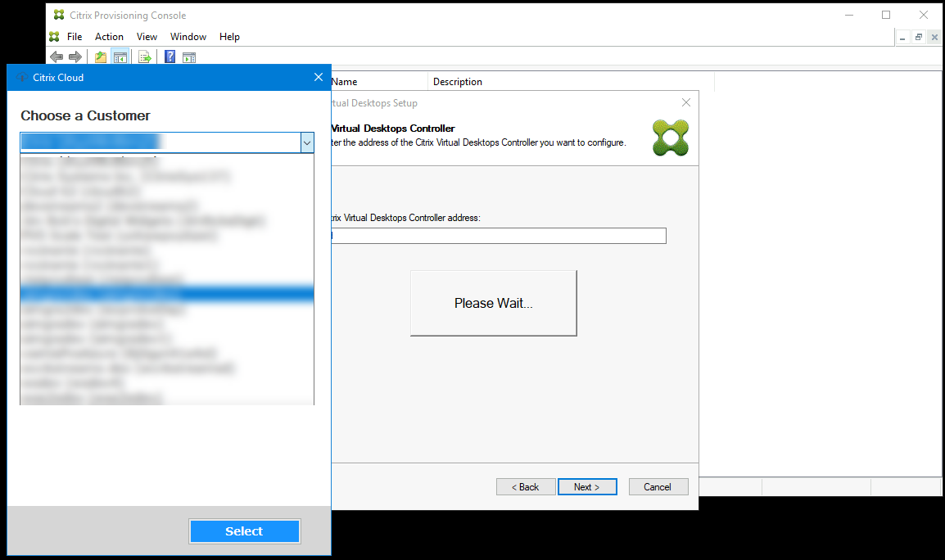The width and height of the screenshot is (945, 560).
Task: Open the Help question mark toolbar icon
Action: 170,56
